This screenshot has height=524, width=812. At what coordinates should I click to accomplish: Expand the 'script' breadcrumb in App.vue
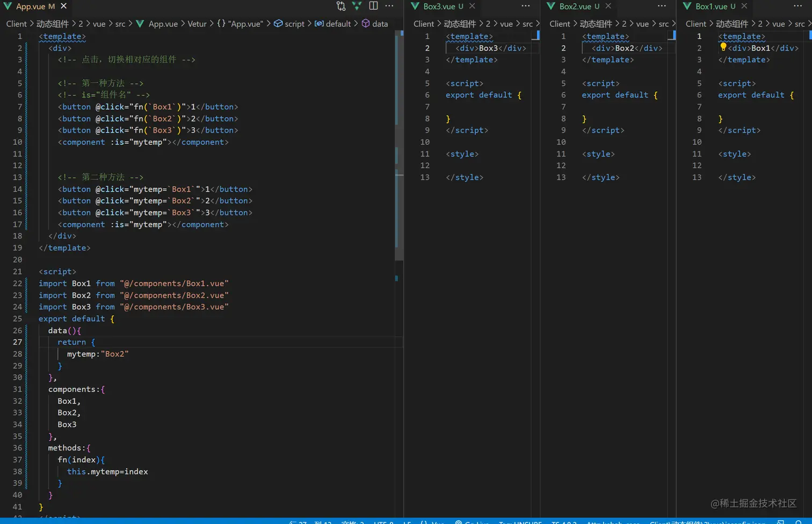click(294, 24)
